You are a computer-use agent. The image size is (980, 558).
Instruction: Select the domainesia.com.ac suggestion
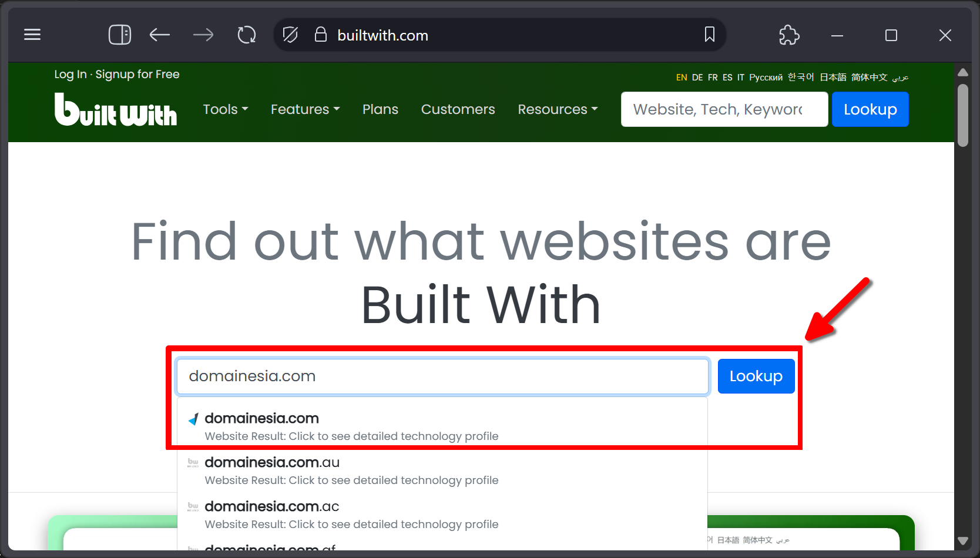(442, 515)
